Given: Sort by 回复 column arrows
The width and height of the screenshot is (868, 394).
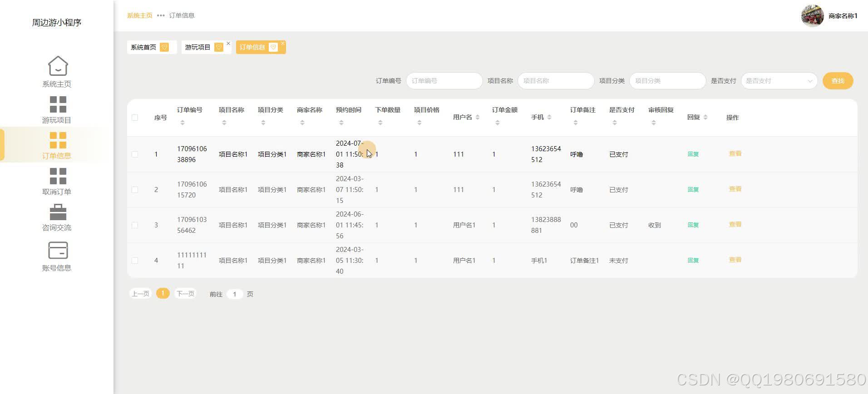Looking at the screenshot, I should (705, 117).
